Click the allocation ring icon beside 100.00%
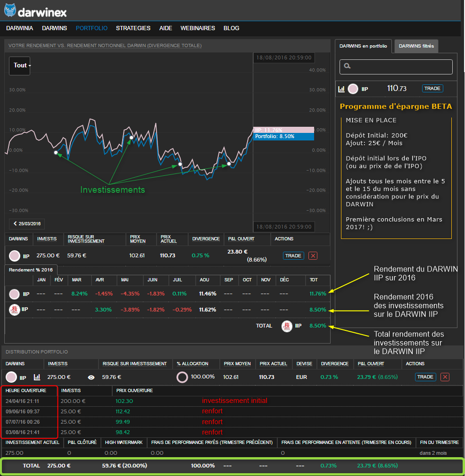 tap(182, 377)
